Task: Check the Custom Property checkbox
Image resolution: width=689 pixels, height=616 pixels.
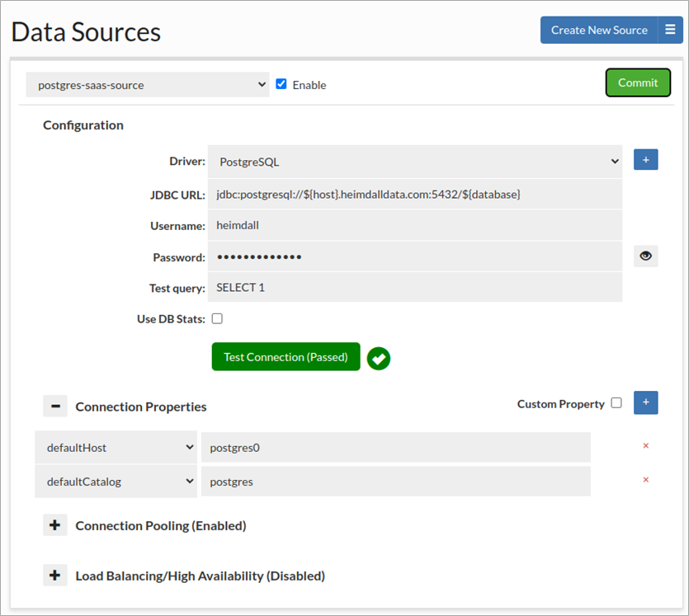Action: click(616, 403)
